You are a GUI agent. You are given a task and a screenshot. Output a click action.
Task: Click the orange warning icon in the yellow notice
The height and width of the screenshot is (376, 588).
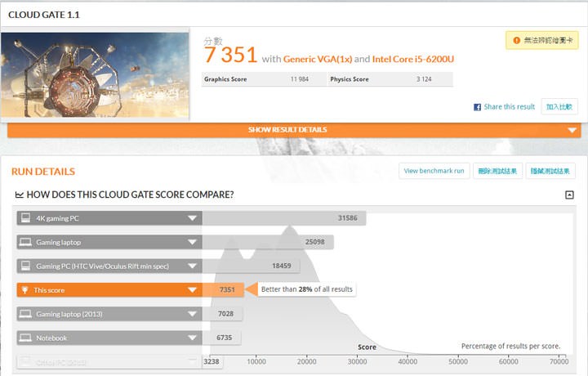pos(517,40)
